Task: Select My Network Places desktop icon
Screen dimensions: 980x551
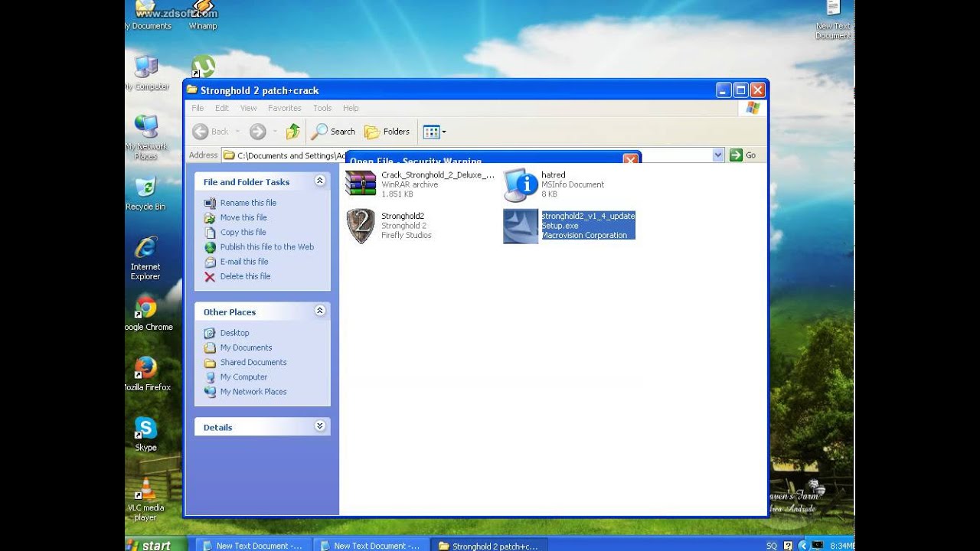Action: pos(146,138)
